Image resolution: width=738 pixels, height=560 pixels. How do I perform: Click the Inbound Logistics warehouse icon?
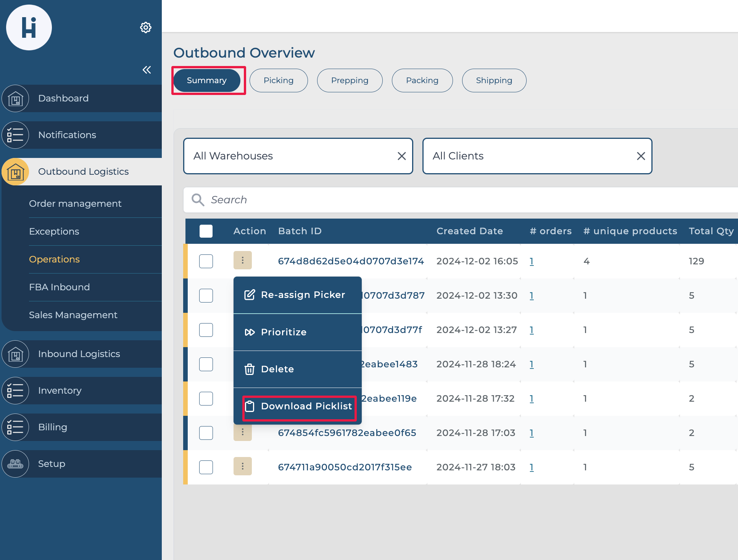tap(15, 354)
